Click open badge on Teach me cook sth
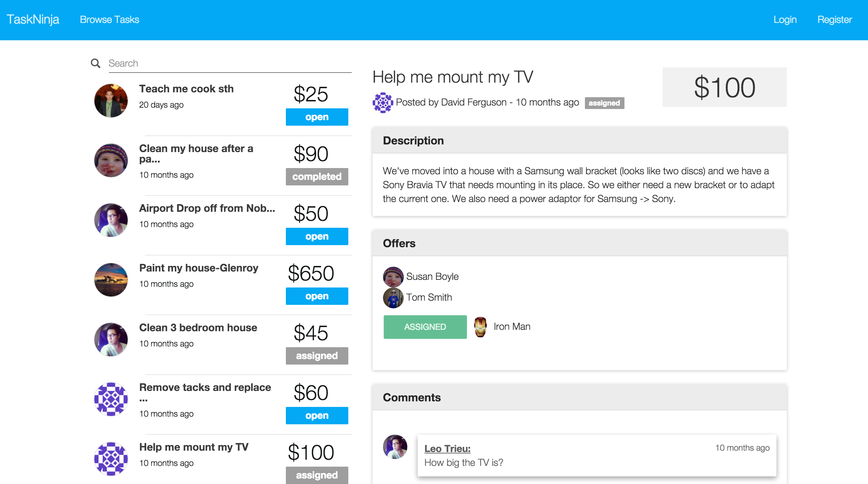Screen dimensions: 868x484 (x=317, y=117)
